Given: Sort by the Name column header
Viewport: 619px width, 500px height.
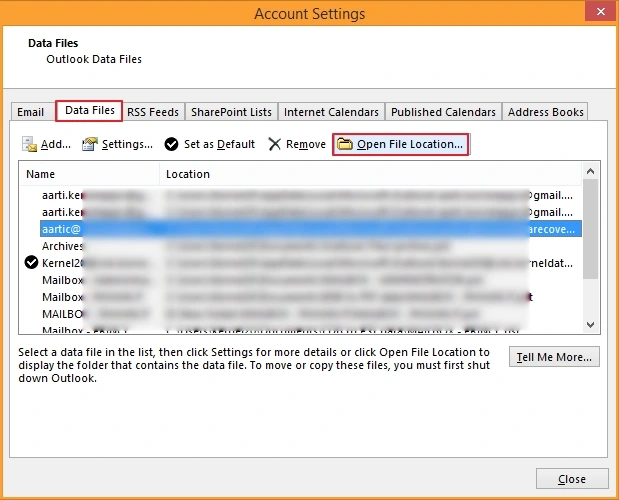Looking at the screenshot, I should pyautogui.click(x=89, y=174).
